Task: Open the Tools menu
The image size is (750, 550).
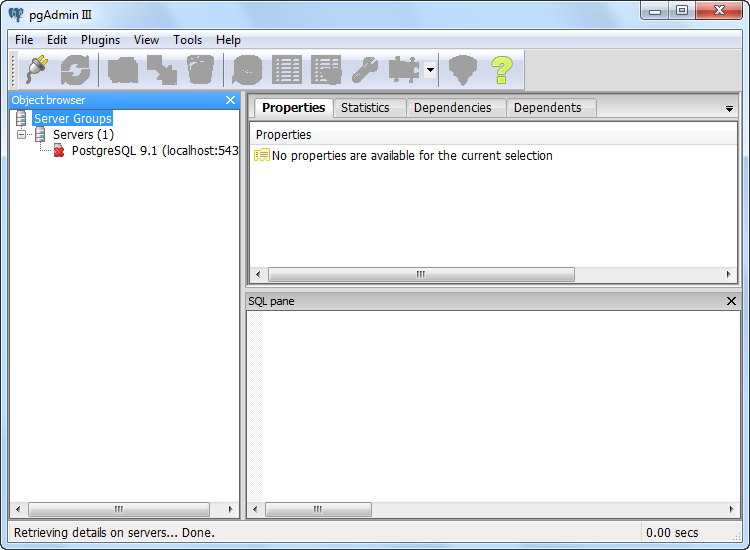Action: click(x=187, y=40)
